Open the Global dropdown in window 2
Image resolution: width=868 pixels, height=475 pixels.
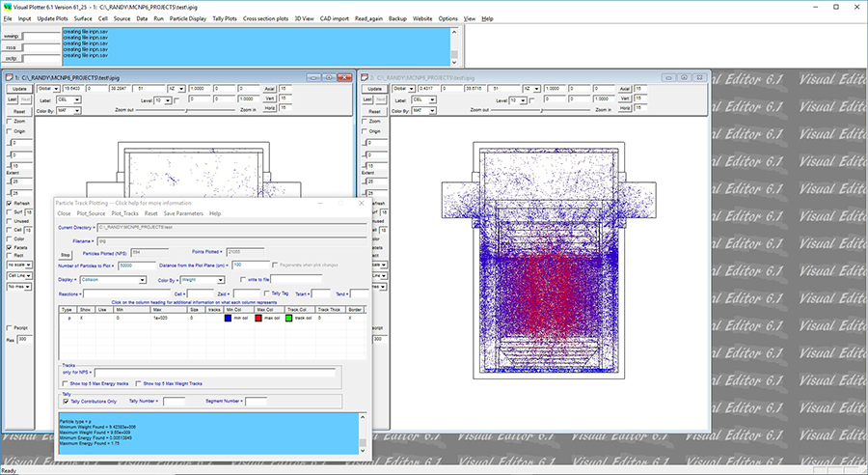point(404,89)
